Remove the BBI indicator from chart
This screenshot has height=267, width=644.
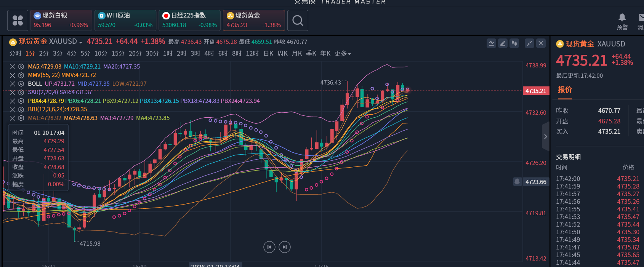pos(13,110)
